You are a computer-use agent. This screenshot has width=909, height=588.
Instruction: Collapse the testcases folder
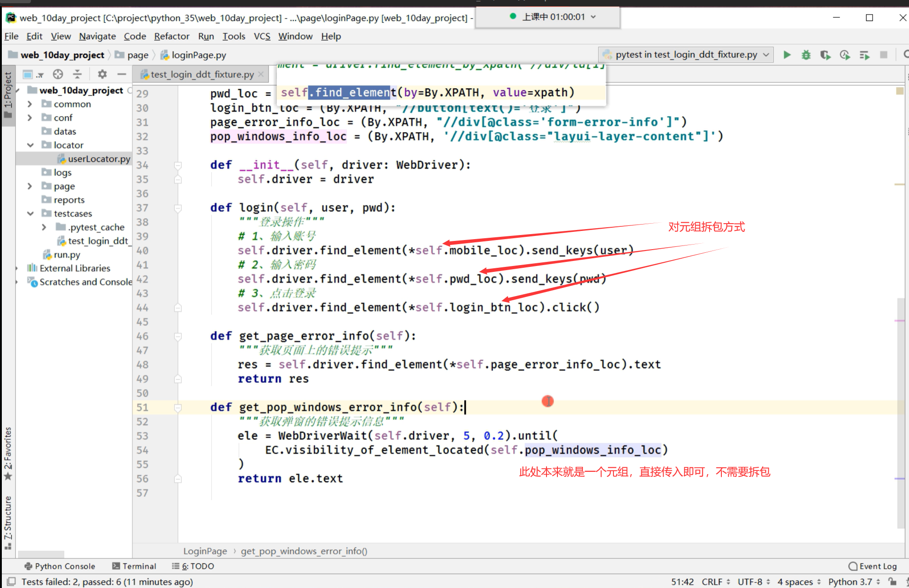pyautogui.click(x=30, y=214)
